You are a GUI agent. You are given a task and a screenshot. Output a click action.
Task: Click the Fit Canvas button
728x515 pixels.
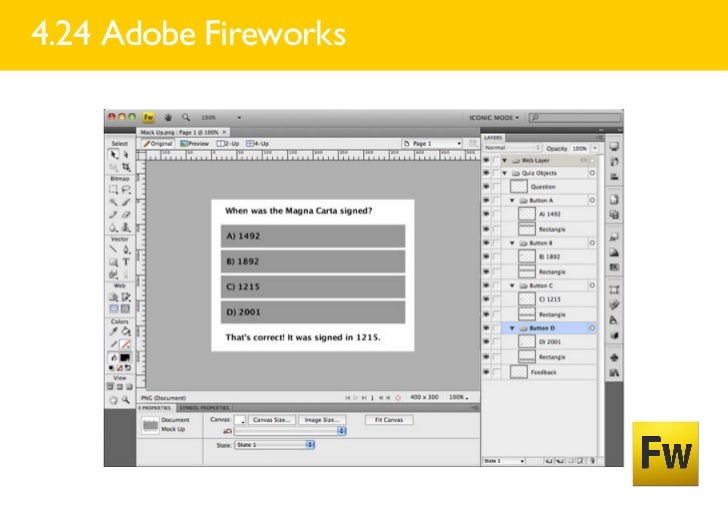pyautogui.click(x=389, y=420)
